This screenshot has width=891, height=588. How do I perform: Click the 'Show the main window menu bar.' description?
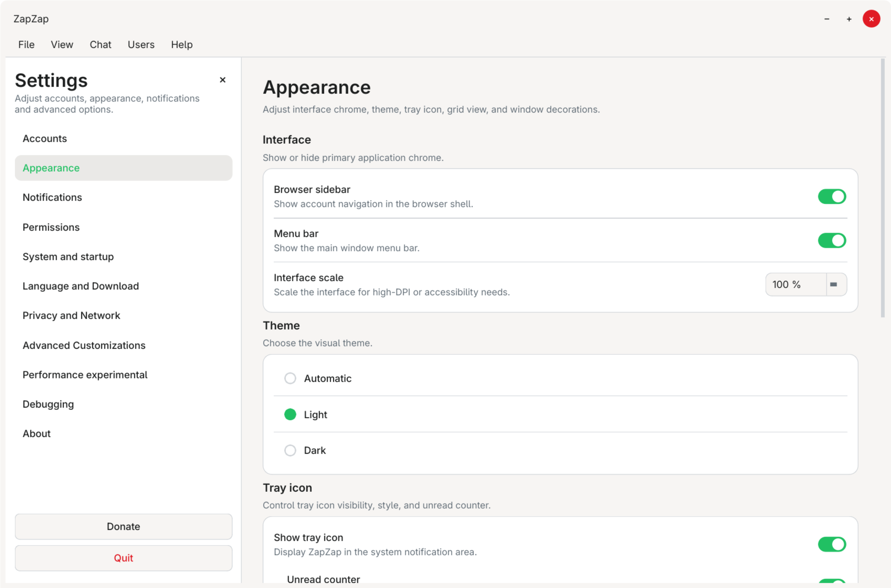point(346,248)
